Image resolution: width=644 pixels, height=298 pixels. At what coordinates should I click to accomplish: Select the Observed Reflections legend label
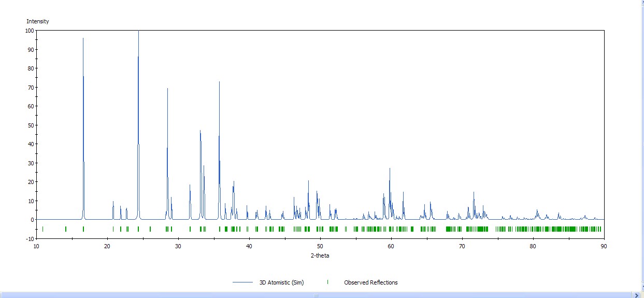pyautogui.click(x=371, y=282)
